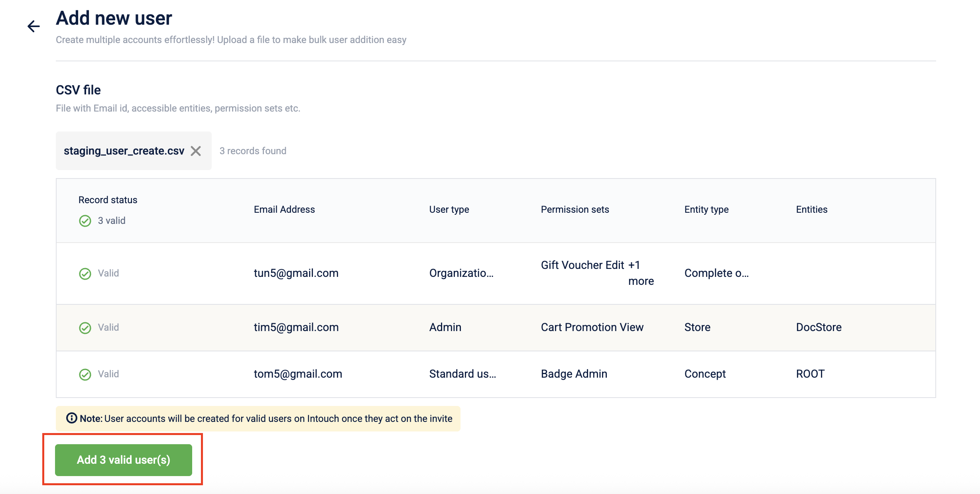This screenshot has height=494, width=980.
Task: Click valid check icon for tom5@gmail.com
Action: [85, 374]
